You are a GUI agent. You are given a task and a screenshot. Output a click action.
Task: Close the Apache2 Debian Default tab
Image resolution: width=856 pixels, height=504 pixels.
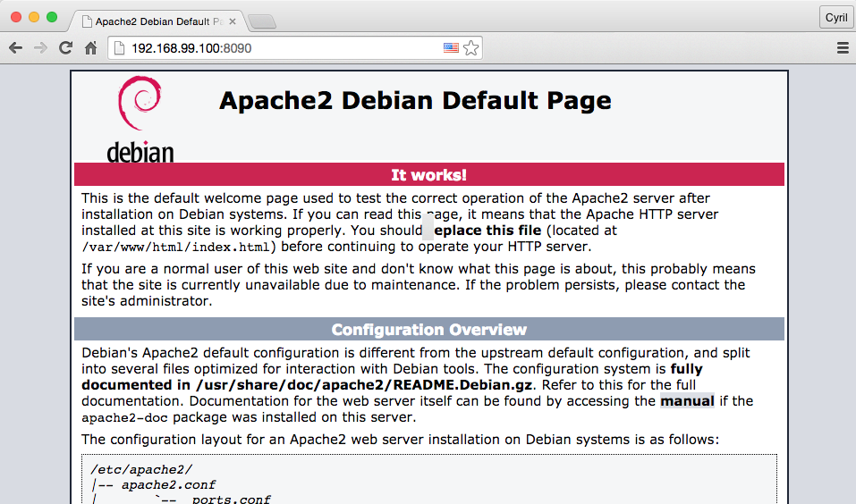pos(233,21)
